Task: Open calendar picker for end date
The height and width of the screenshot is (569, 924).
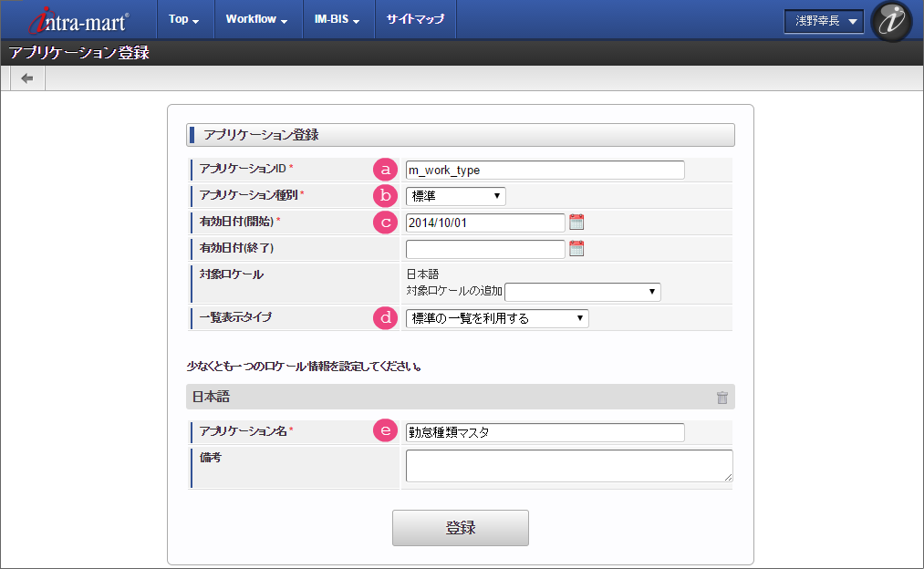Action: tap(576, 248)
